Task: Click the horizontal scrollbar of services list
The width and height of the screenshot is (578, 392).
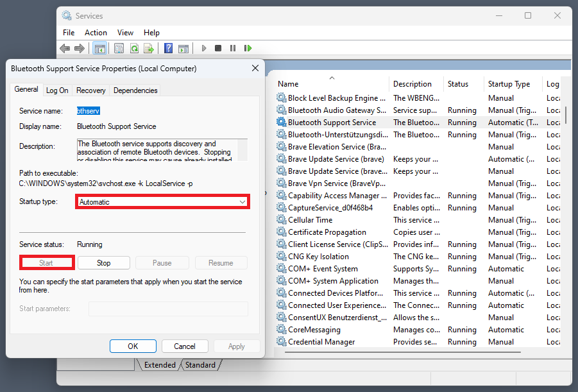Action: pyautogui.click(x=402, y=352)
